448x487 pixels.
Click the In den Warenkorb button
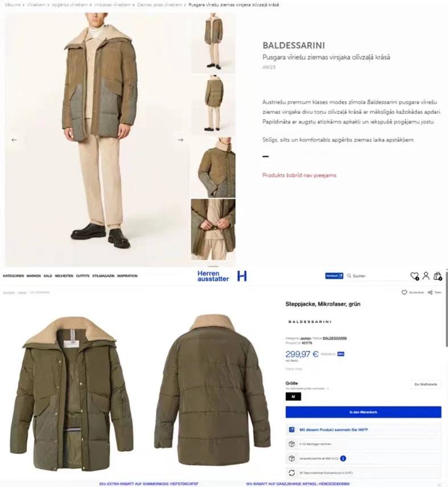(x=364, y=412)
